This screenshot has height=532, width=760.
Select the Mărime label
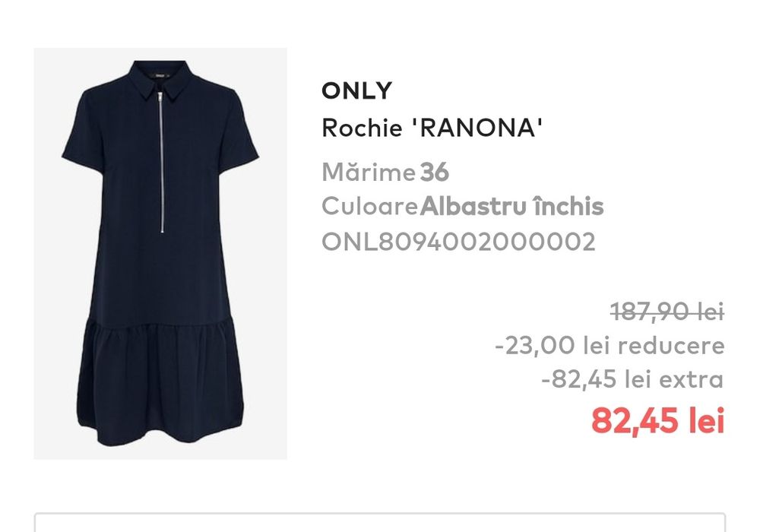coord(369,172)
